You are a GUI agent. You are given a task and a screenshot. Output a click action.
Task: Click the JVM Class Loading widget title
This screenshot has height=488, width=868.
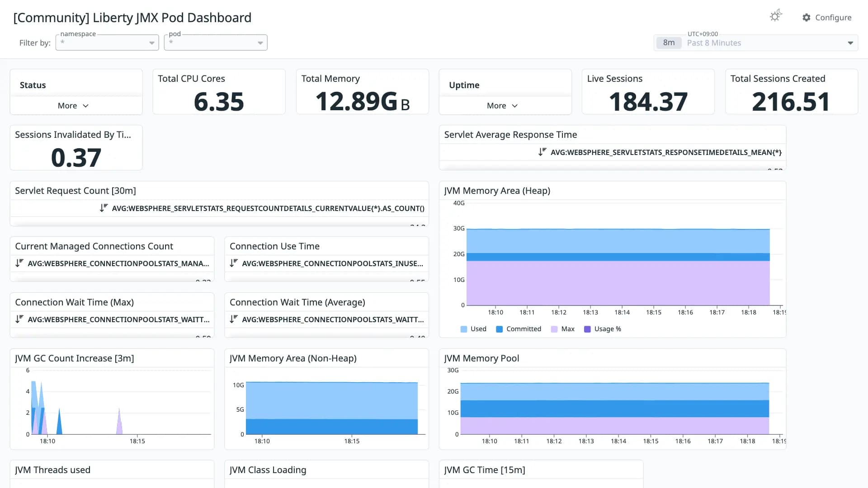pyautogui.click(x=268, y=470)
